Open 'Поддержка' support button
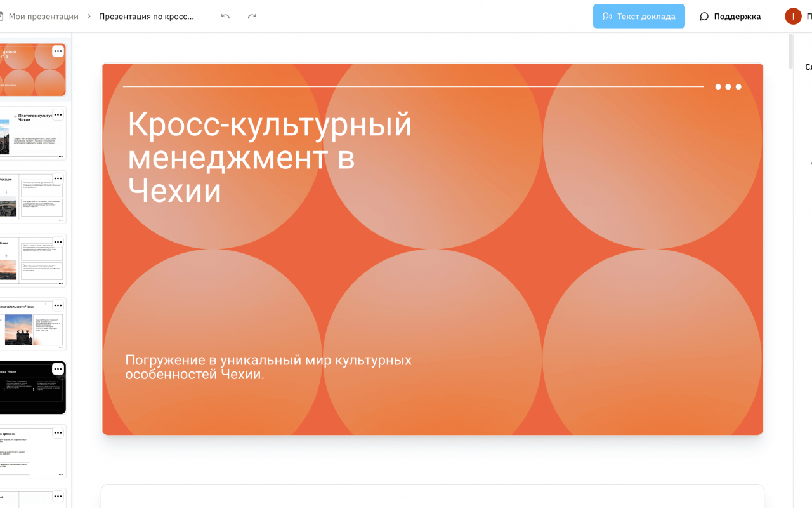Viewport: 812px width, 508px height. click(x=730, y=17)
